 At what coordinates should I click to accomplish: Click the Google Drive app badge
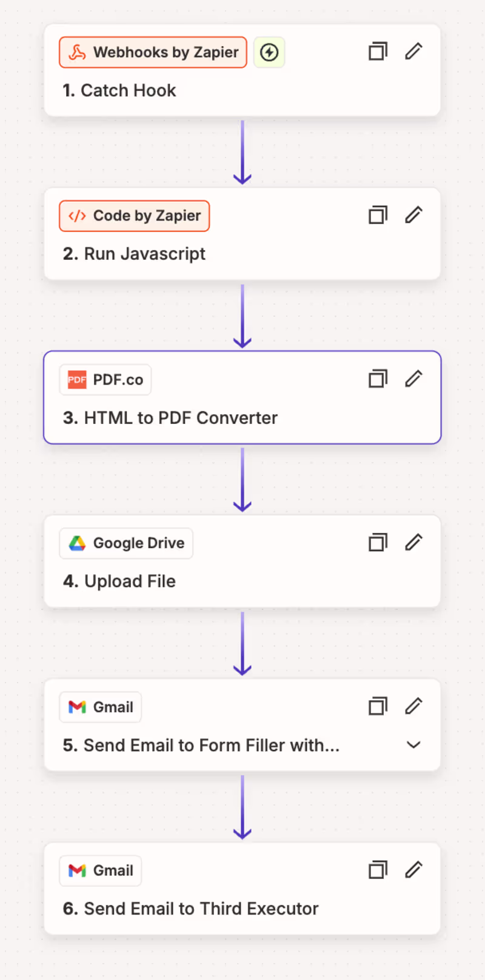point(126,544)
